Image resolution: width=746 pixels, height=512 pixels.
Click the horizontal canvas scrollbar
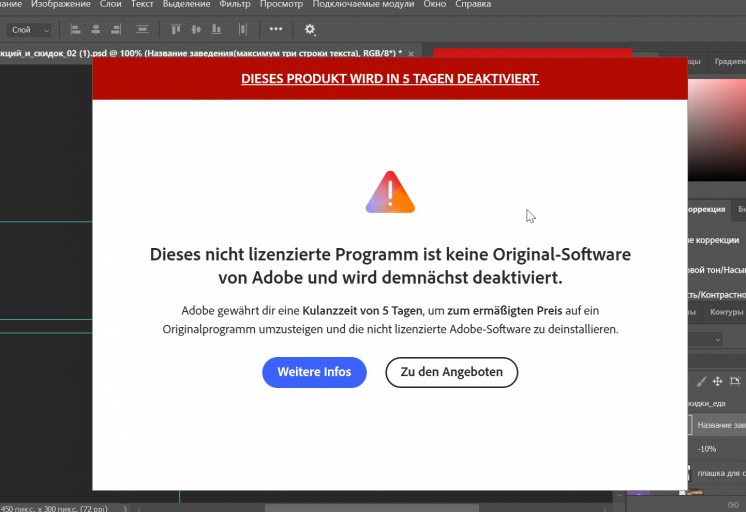coord(371,508)
